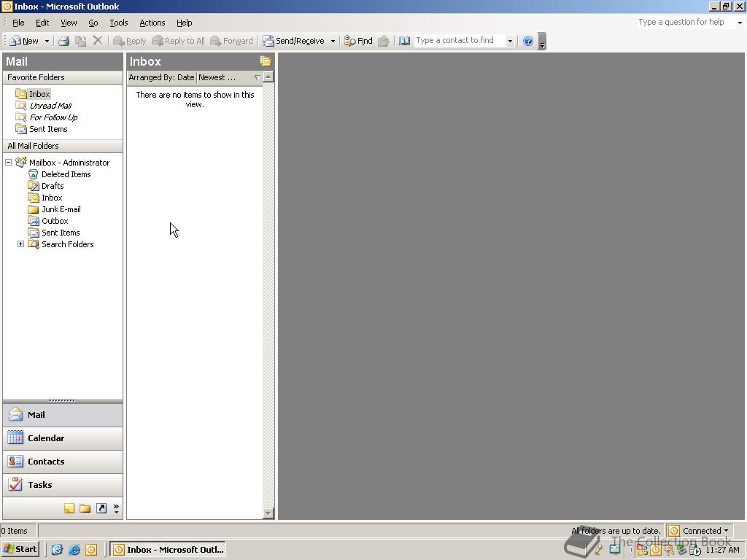
Task: Click the 'Type a contact to find' field
Action: [460, 41]
